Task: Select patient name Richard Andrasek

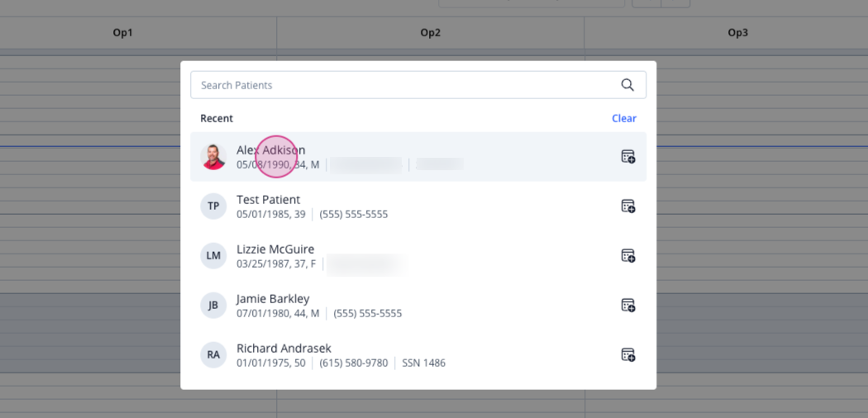Action: [284, 349]
